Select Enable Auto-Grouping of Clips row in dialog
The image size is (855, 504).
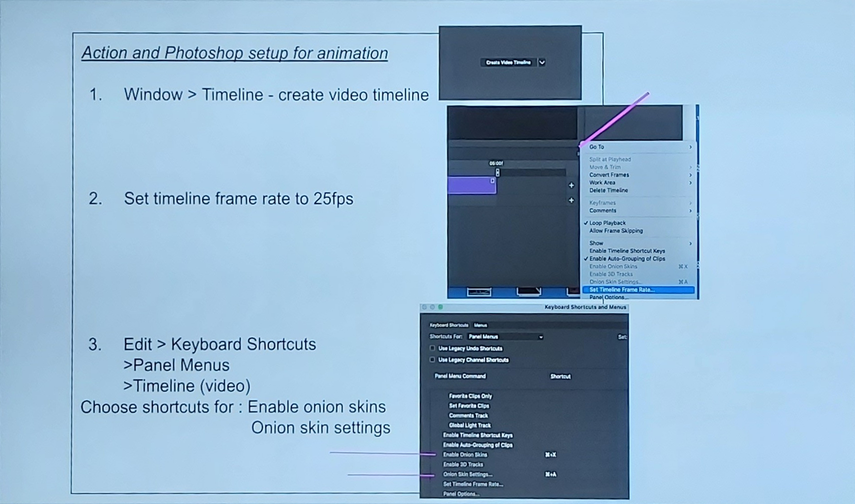pyautogui.click(x=478, y=445)
